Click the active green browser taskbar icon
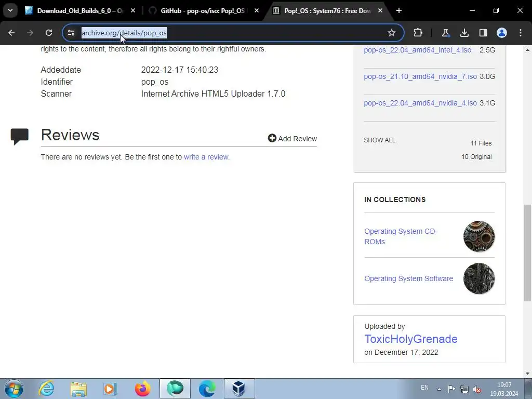 click(x=175, y=389)
